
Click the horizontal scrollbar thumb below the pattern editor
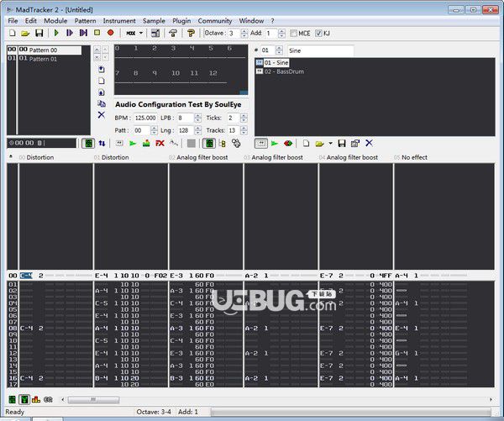[x=93, y=400]
